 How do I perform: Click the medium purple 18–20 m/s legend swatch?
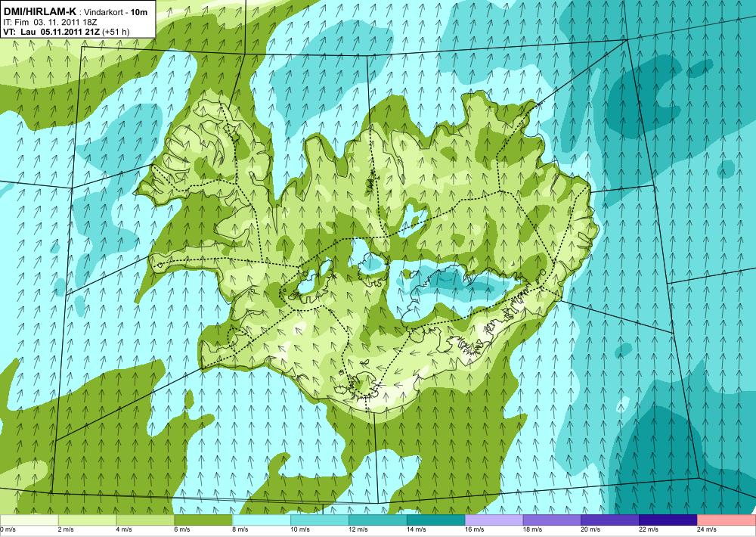click(552, 520)
